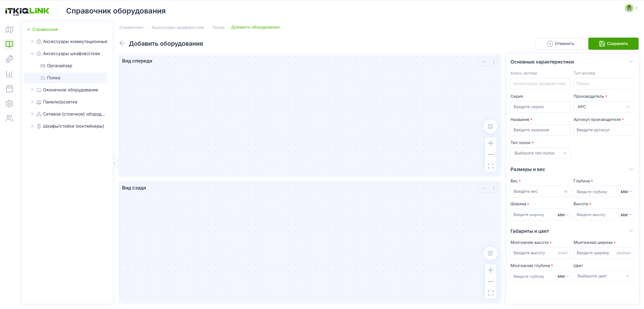Change the Высота unit dropdown (мм)
This screenshot has height=309, width=644.
tap(626, 215)
